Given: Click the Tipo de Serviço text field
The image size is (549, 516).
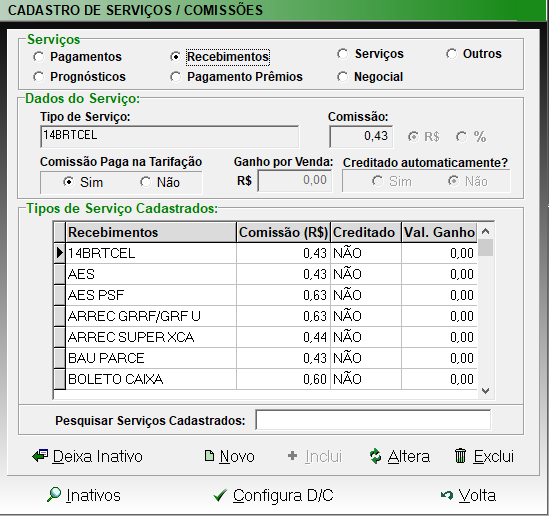Looking at the screenshot, I should pyautogui.click(x=170, y=137).
